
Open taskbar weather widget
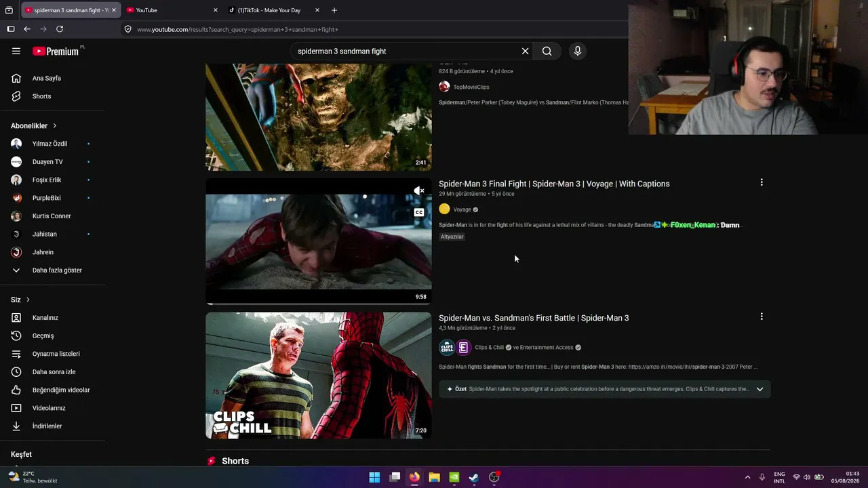(33, 477)
